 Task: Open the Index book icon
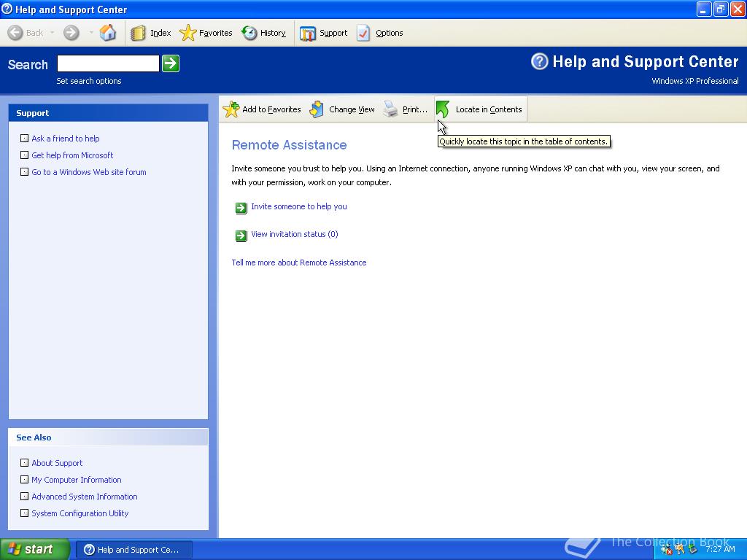(138, 33)
